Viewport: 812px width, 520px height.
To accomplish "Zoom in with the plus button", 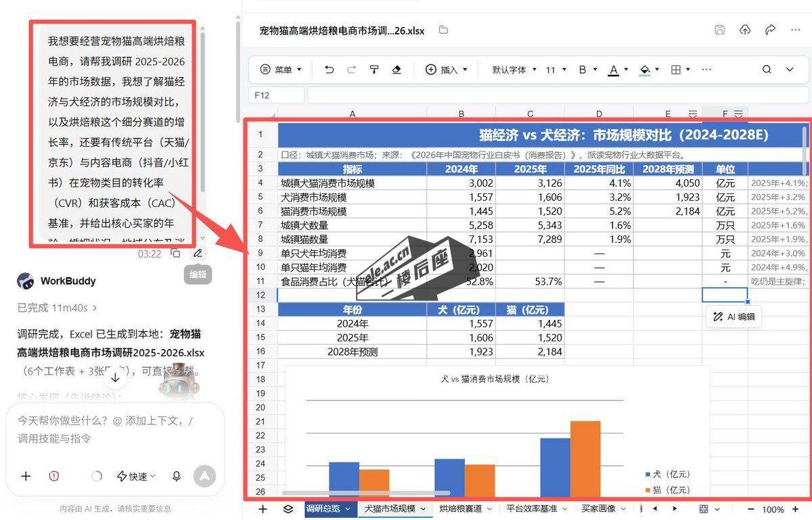I will (795, 509).
